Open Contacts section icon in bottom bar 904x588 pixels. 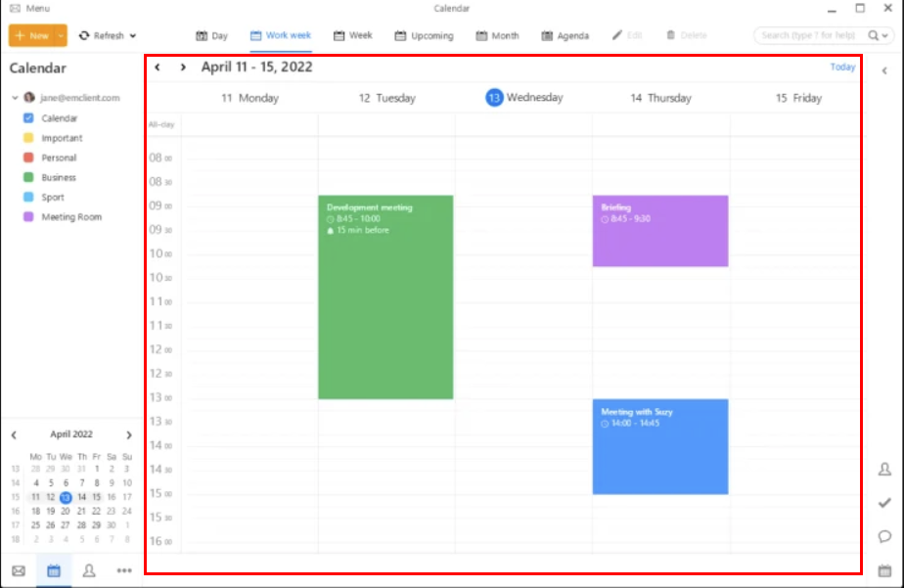point(89,570)
